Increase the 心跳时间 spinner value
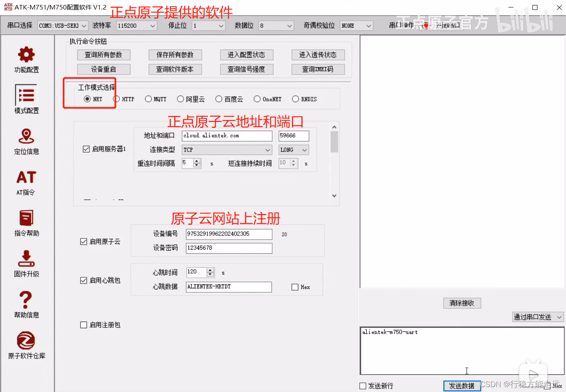 210,270
